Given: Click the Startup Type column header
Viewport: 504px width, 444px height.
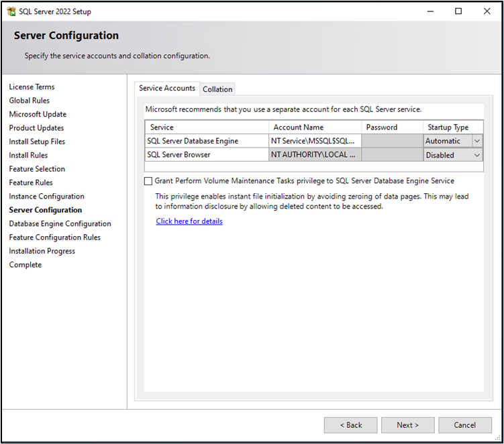Looking at the screenshot, I should pyautogui.click(x=453, y=127).
